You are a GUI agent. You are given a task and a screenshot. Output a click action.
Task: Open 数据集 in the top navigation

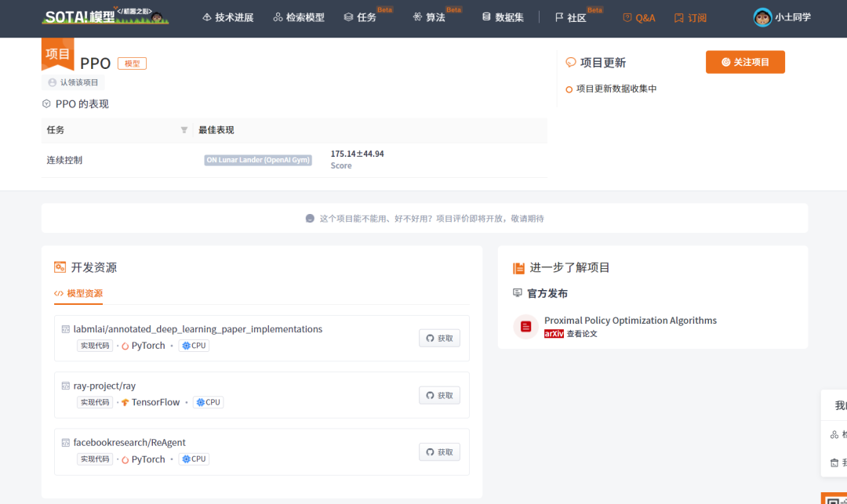[503, 17]
